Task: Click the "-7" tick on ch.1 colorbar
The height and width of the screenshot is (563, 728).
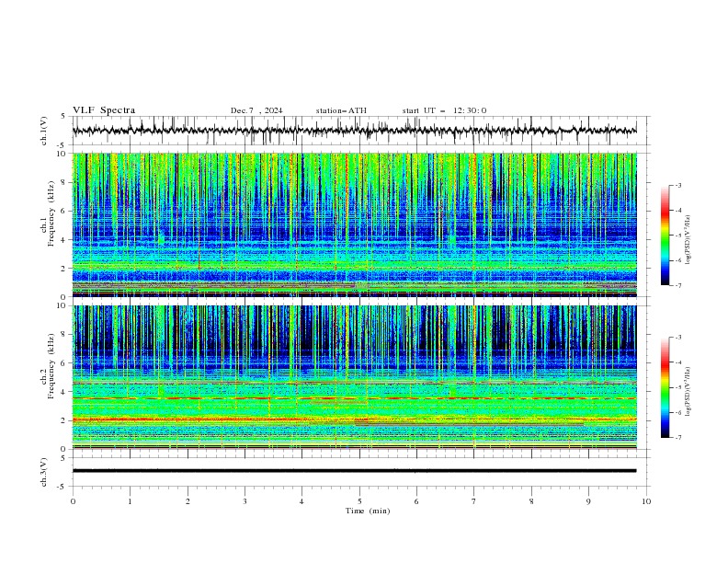Action: coord(677,286)
